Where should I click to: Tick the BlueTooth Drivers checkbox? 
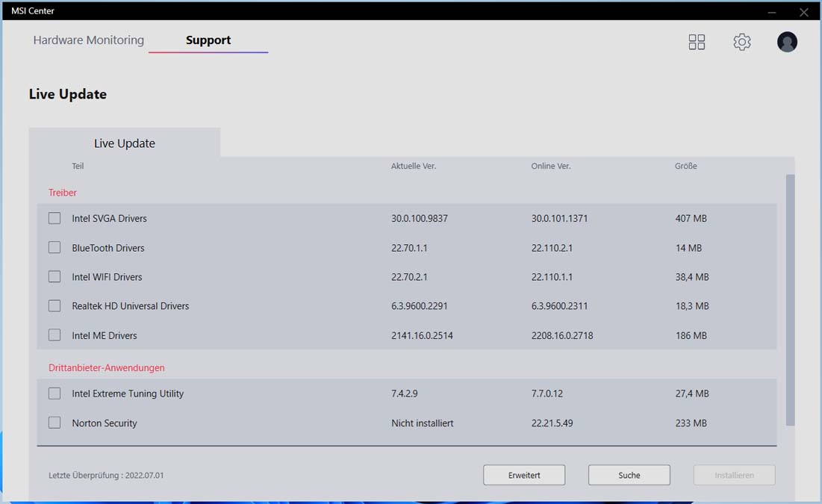55,248
